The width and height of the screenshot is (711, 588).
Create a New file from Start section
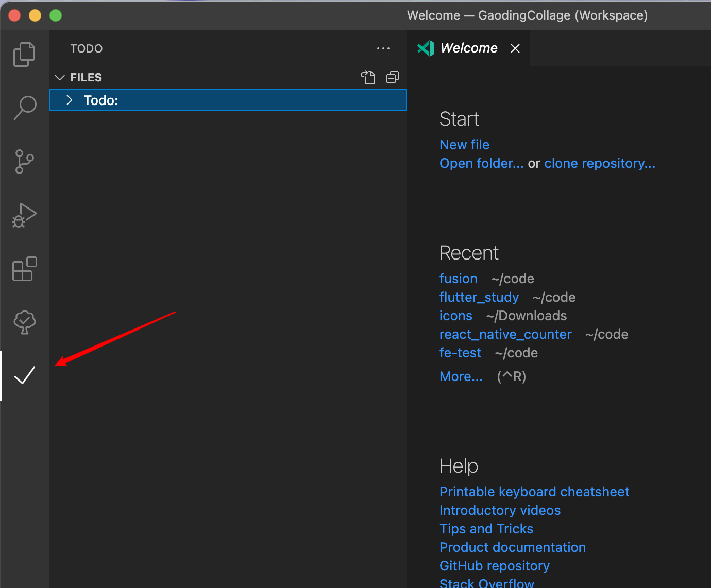coord(464,145)
